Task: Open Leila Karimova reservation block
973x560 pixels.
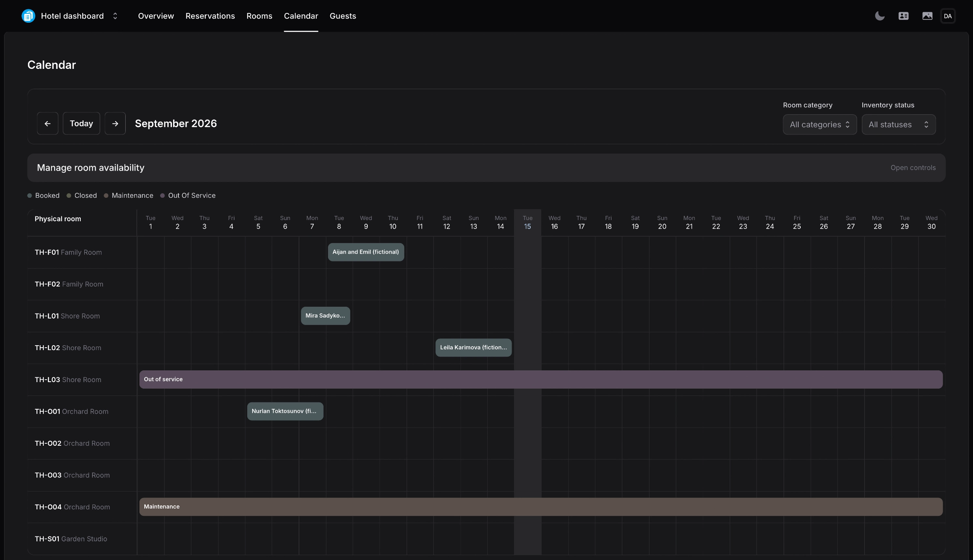Action: pyautogui.click(x=473, y=348)
